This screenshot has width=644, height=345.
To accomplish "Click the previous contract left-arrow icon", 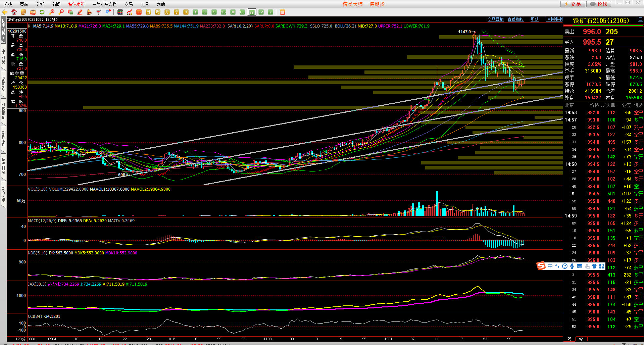I will pos(548,19).
